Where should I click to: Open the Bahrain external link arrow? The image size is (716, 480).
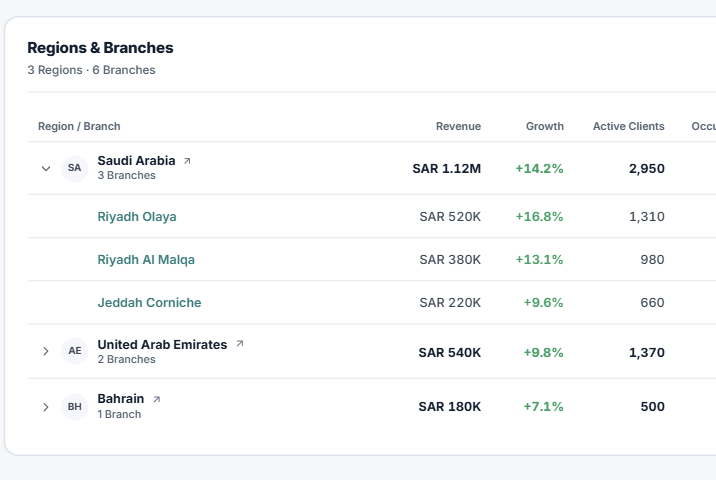tap(157, 399)
